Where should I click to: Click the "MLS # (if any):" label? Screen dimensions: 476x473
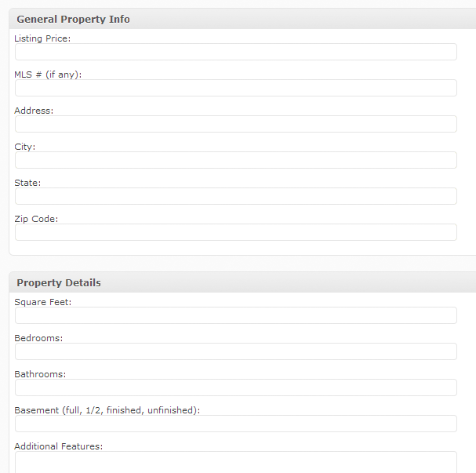48,75
